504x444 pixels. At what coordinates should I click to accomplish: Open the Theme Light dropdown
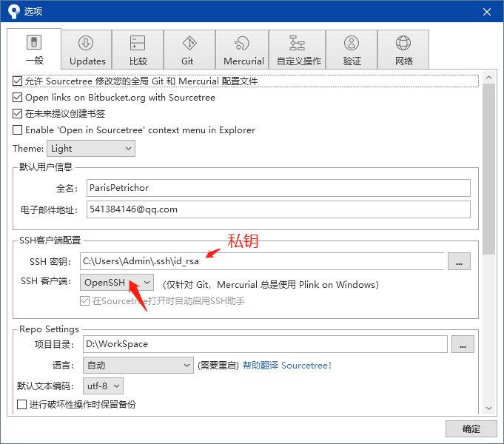[x=91, y=149]
